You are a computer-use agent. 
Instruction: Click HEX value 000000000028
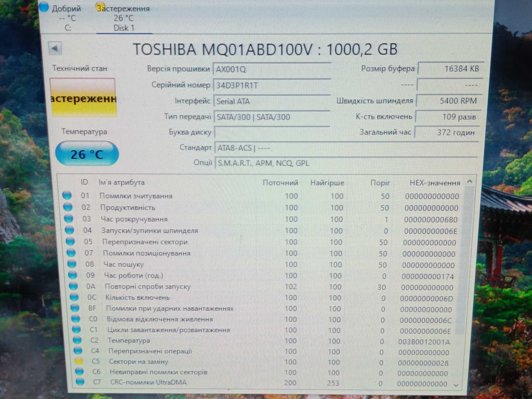pos(423,363)
